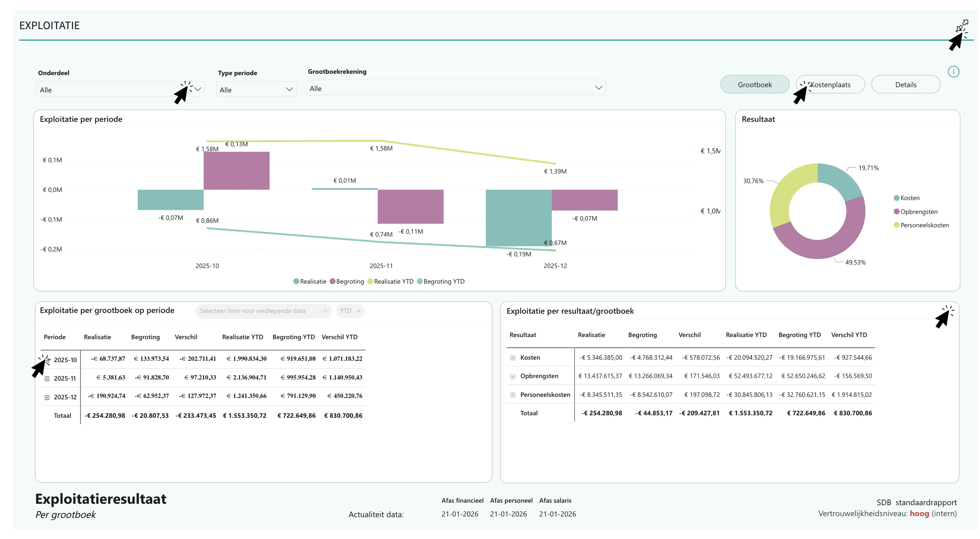Screen dimensions: 980x539
Task: Click the info circle icon
Action: tap(953, 72)
